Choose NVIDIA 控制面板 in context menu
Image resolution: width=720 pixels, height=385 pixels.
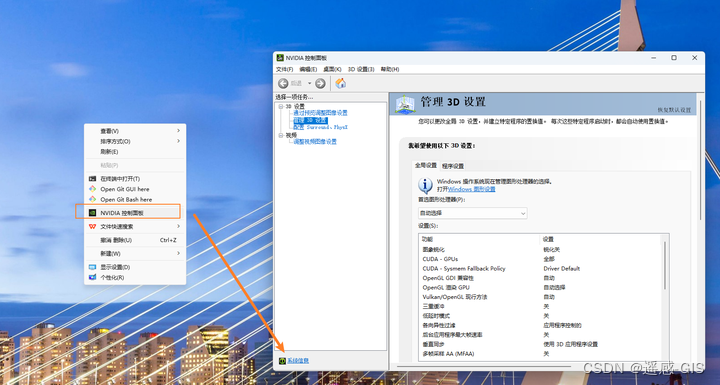[135, 213]
